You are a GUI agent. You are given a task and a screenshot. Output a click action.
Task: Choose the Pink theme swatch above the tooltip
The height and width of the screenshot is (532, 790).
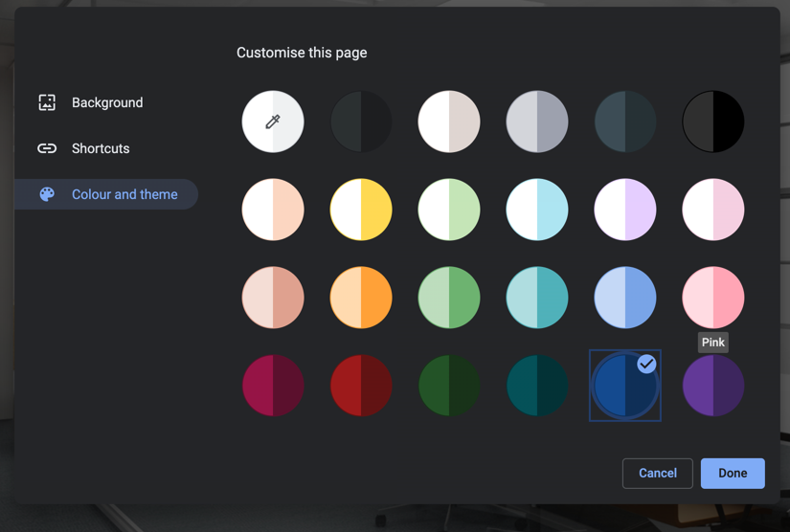pyautogui.click(x=713, y=298)
